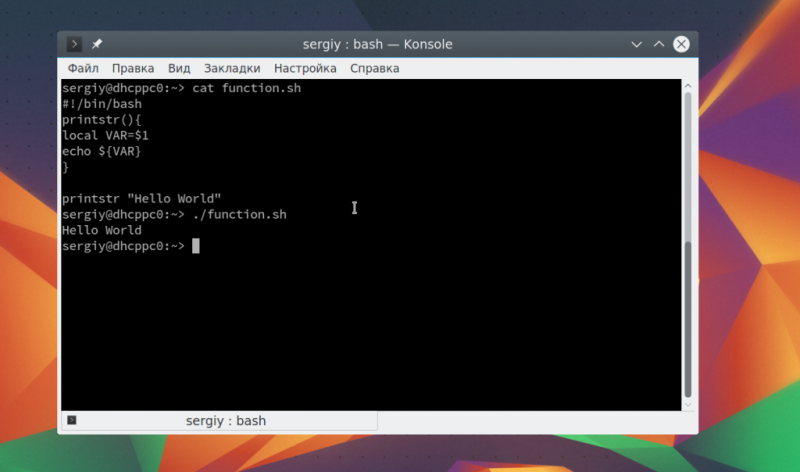Open the Справка menu
800x472 pixels.
pyautogui.click(x=374, y=68)
